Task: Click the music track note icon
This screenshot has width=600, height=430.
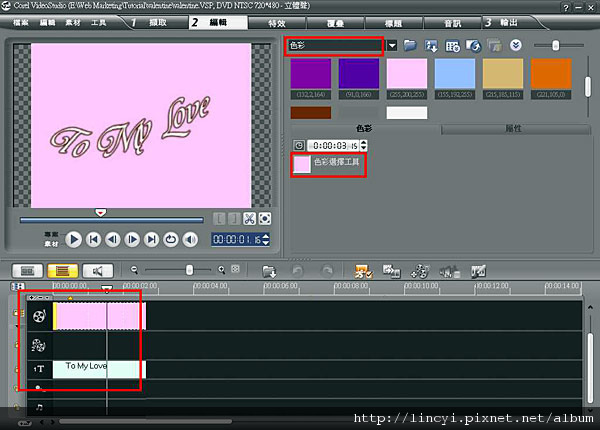Action: pyautogui.click(x=39, y=407)
